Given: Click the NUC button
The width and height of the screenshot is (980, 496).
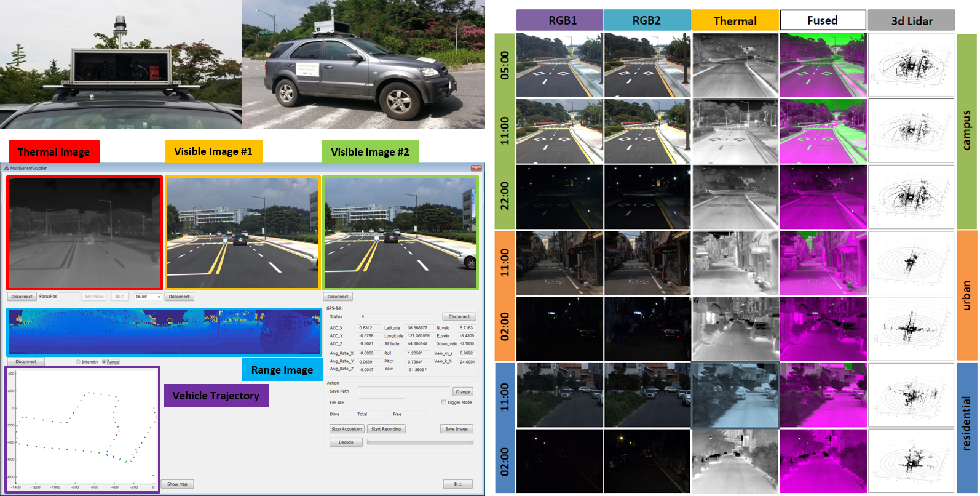Looking at the screenshot, I should [120, 297].
